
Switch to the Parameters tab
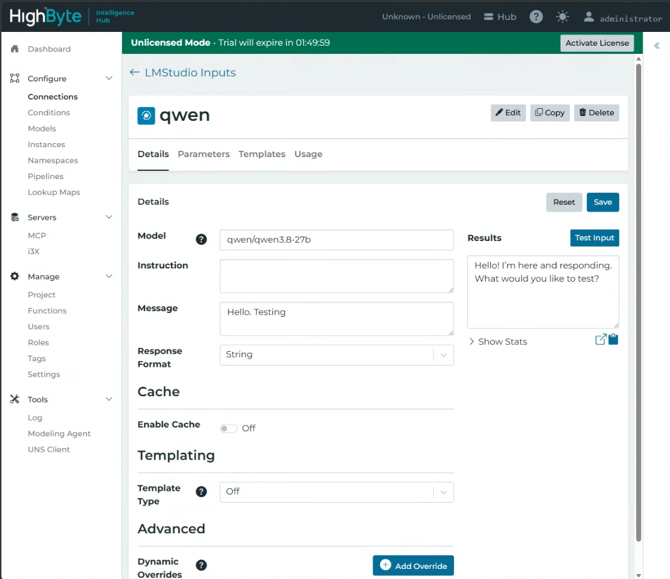[x=203, y=154]
